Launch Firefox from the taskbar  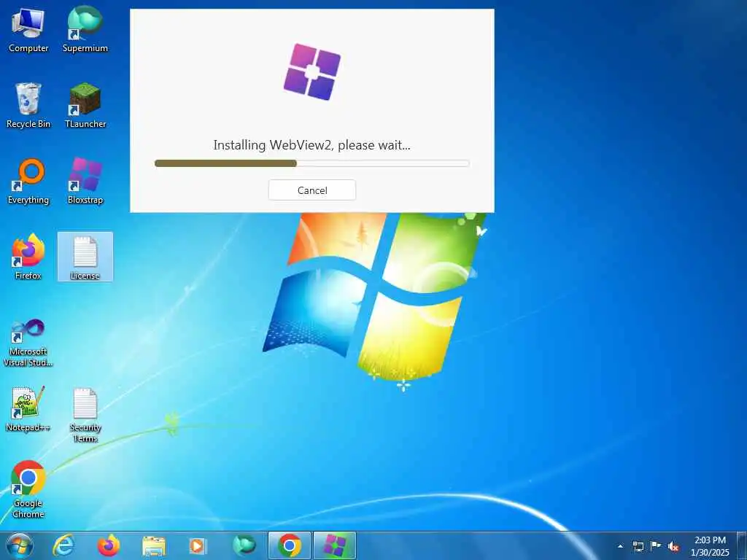pos(109,545)
